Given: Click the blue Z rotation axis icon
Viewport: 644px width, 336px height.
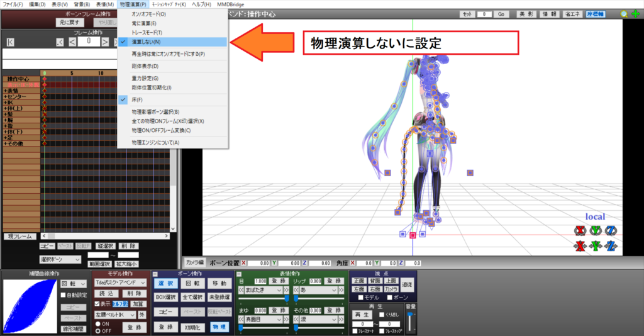Looking at the screenshot, I should 611,230.
